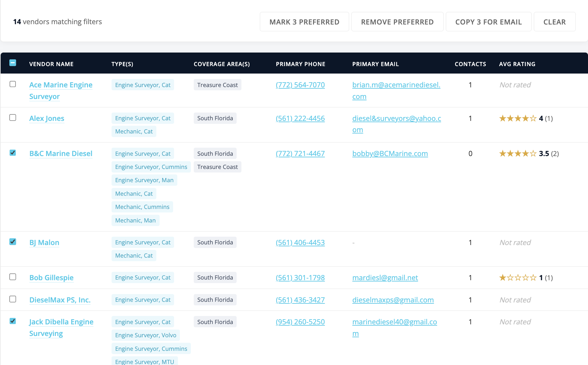Open the Ace Marine Engine Surveyor vendor
Image resolution: width=588 pixels, height=365 pixels.
click(x=61, y=91)
